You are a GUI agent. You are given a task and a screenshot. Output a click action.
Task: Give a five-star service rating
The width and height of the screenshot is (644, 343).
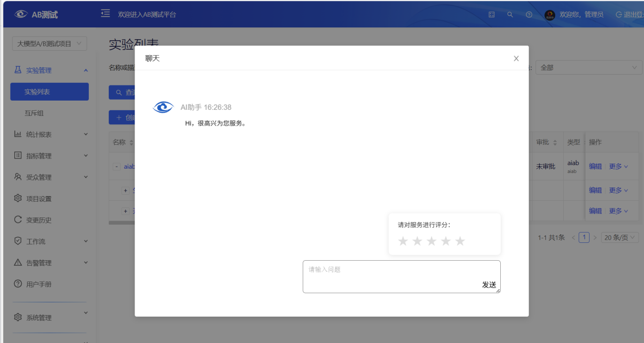click(460, 241)
